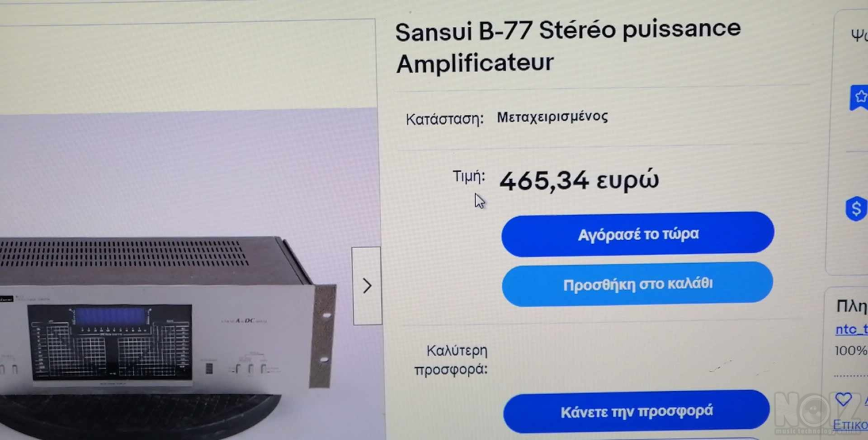Click the 100% seller feedback rating

[x=851, y=351]
